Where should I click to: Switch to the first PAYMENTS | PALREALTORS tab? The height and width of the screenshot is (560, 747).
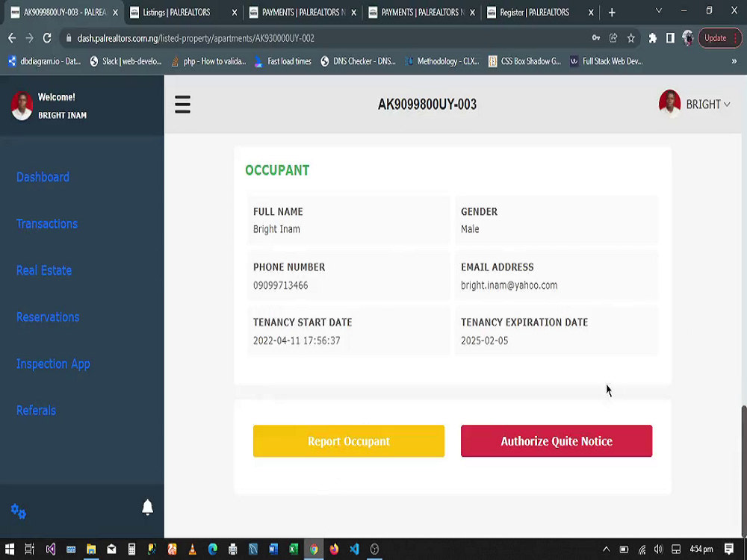[x=303, y=13]
